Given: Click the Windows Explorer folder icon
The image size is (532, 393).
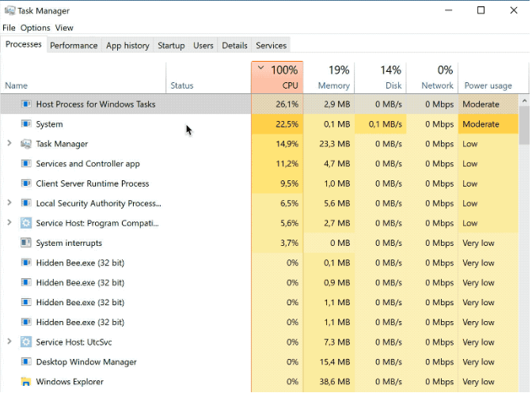Looking at the screenshot, I should click(26, 382).
